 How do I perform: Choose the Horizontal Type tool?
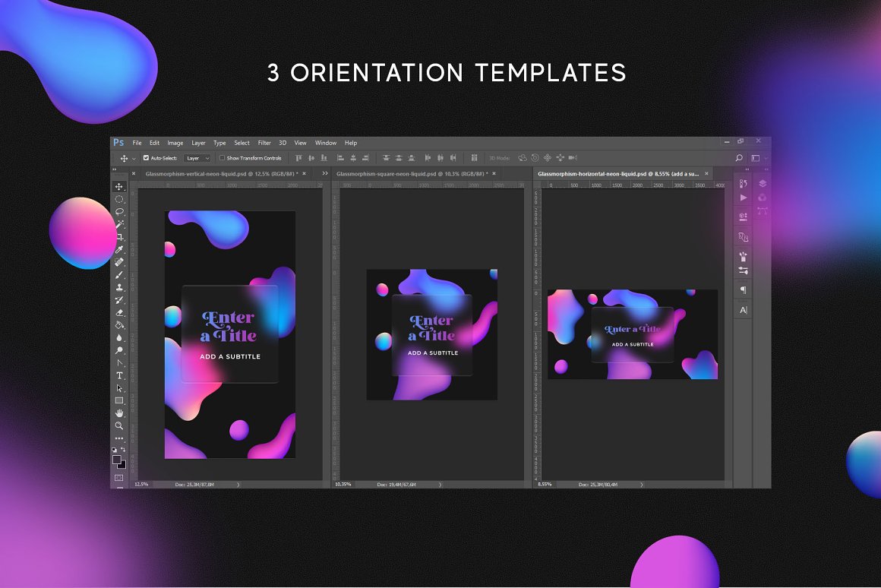tap(119, 375)
